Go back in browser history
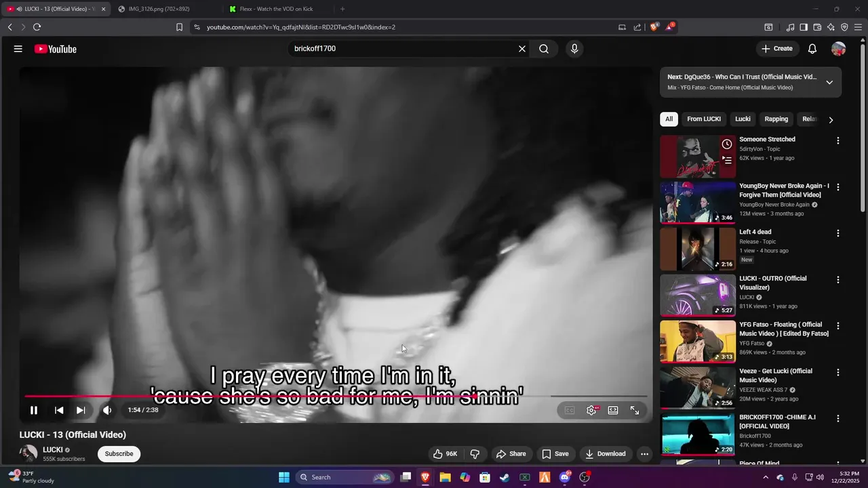The image size is (868, 488). point(9,27)
